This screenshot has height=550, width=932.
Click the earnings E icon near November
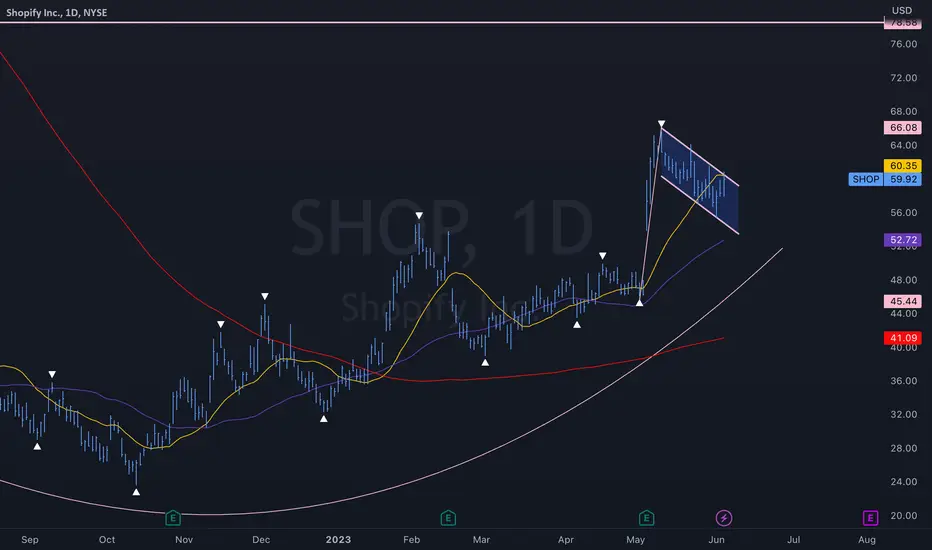coord(173,518)
